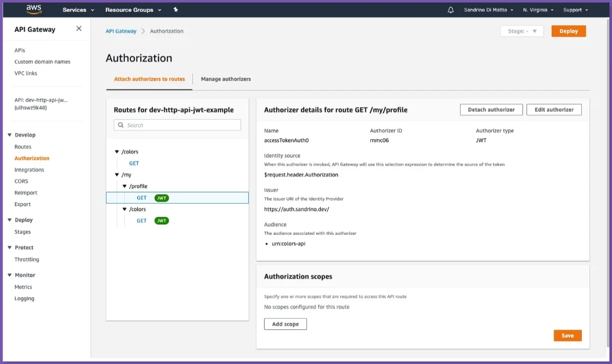The width and height of the screenshot is (612, 364).
Task: Click the search magnifier in the routes panel
Action: [x=120, y=125]
